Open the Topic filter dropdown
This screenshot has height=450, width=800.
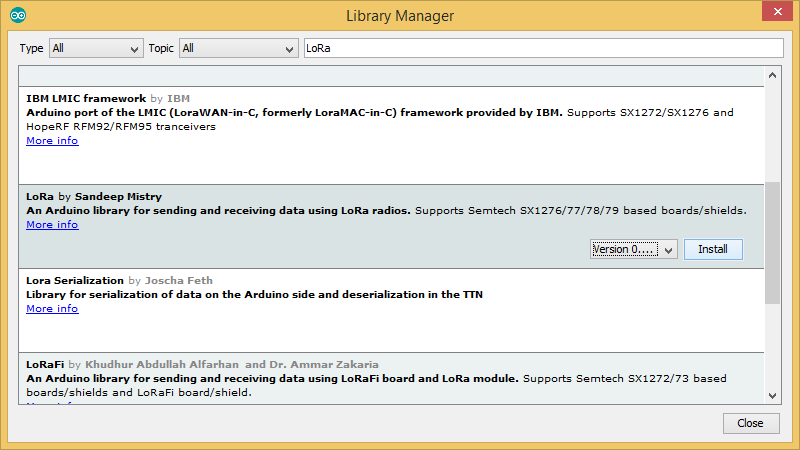click(x=238, y=48)
